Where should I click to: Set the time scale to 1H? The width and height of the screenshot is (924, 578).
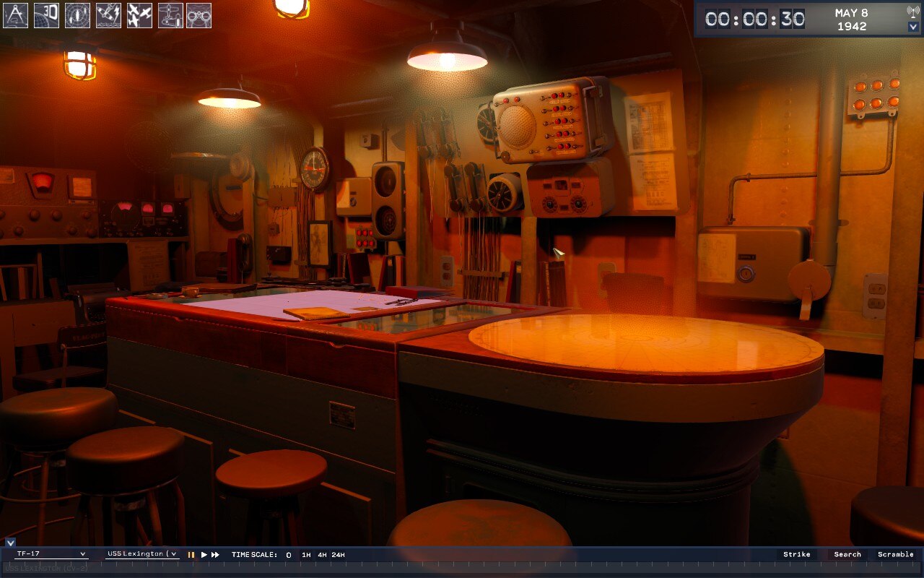pyautogui.click(x=306, y=555)
